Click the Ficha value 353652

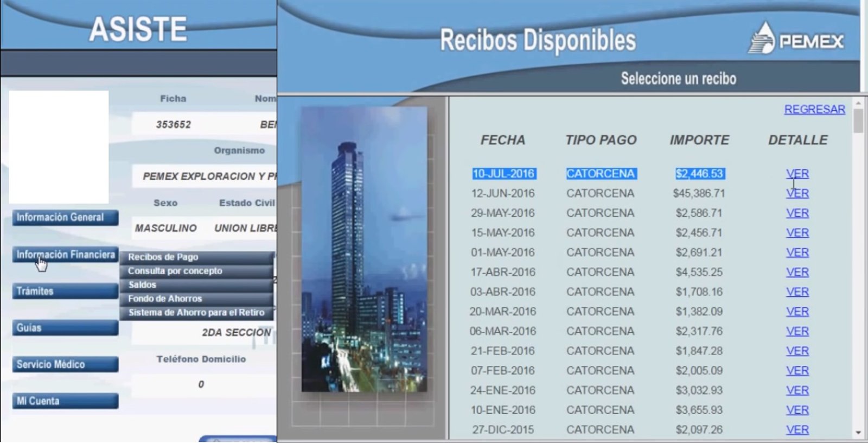pos(174,125)
